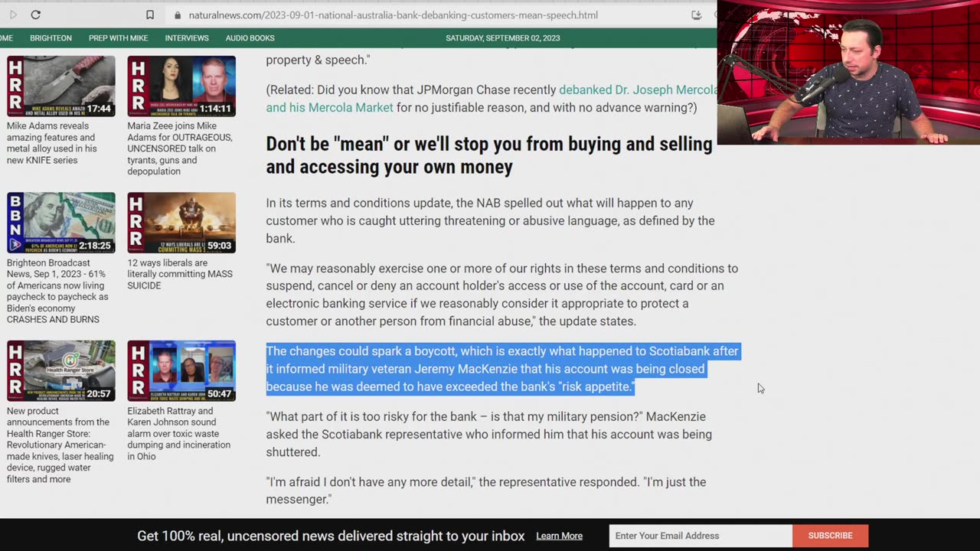Click the naturalnews.com address bar URL
The width and height of the screenshot is (980, 551).
(x=393, y=15)
